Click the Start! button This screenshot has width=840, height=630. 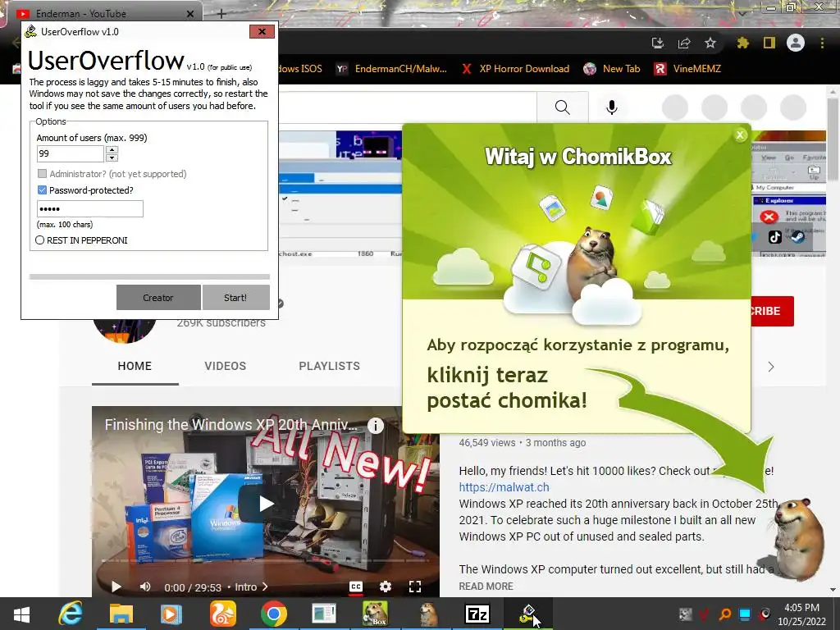coord(235,297)
